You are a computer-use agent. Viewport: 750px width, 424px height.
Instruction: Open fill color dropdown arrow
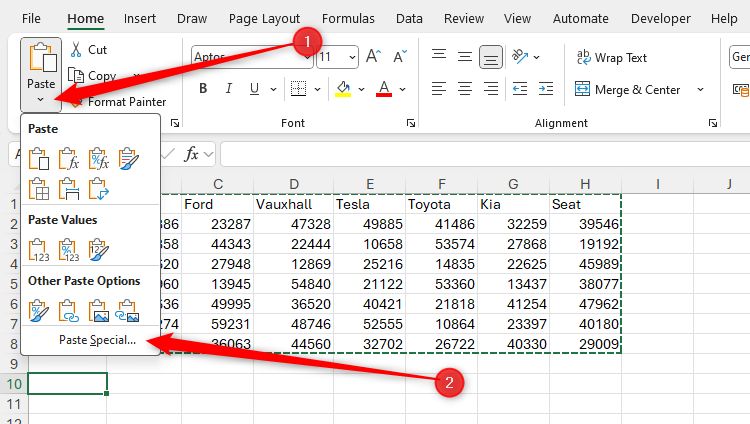tap(361, 89)
